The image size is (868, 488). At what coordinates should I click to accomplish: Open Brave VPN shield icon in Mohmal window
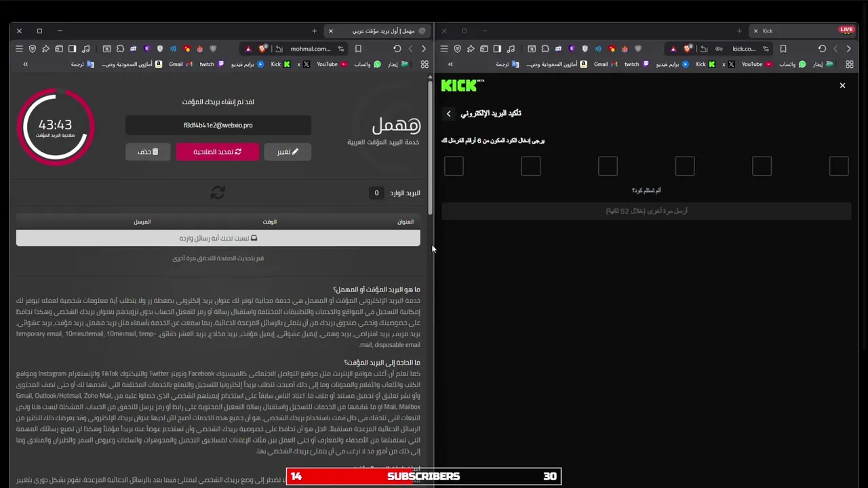tap(32, 49)
